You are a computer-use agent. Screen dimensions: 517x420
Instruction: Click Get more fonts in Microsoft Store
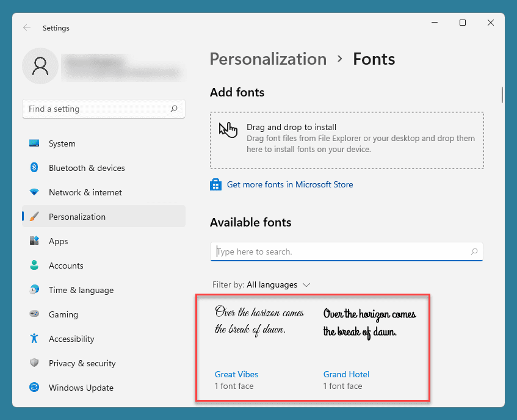290,184
